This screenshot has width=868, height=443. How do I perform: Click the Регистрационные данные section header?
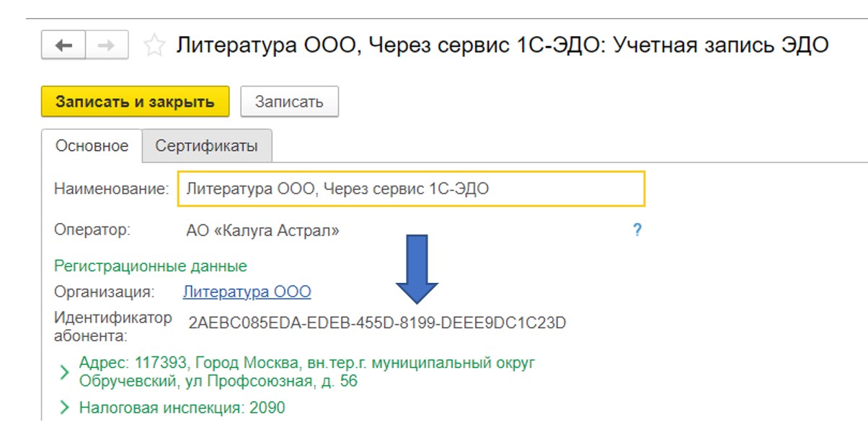coord(150,266)
